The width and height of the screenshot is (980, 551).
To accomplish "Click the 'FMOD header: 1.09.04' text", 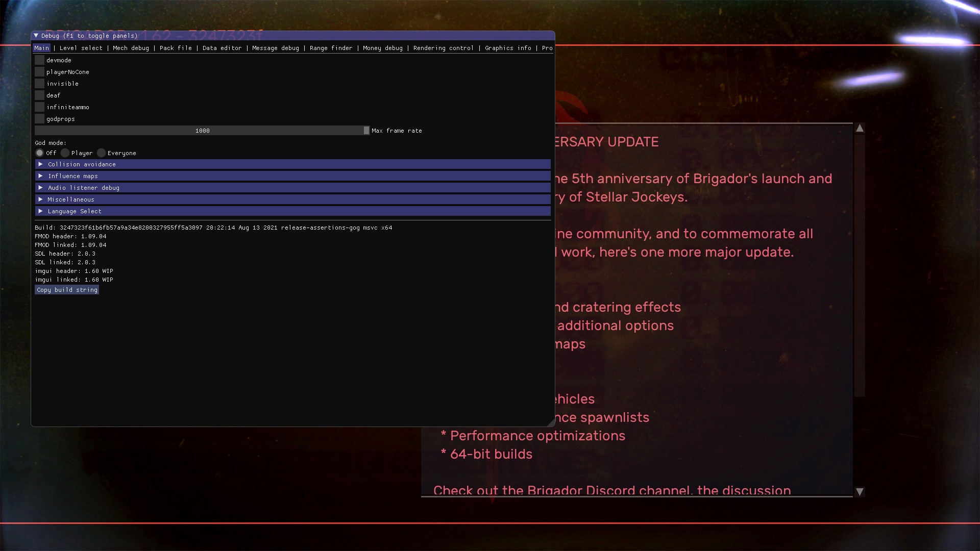I will [70, 236].
